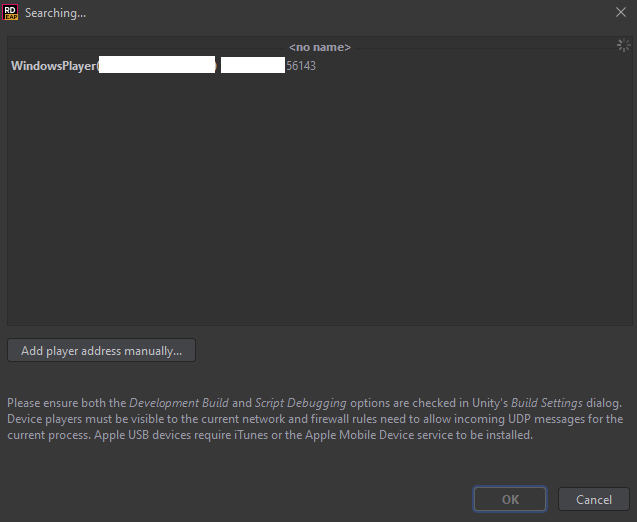Click the Add player address manually button

(x=102, y=351)
